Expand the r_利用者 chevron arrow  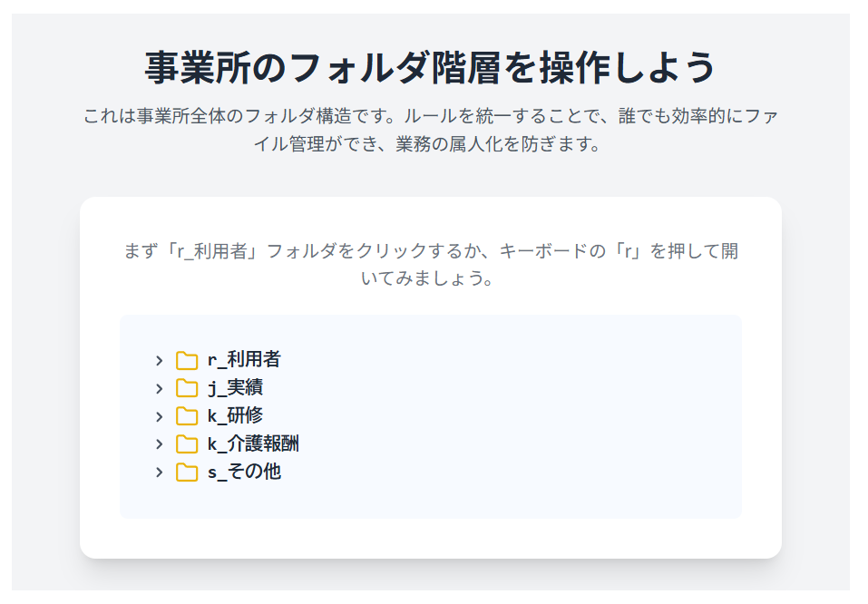160,360
